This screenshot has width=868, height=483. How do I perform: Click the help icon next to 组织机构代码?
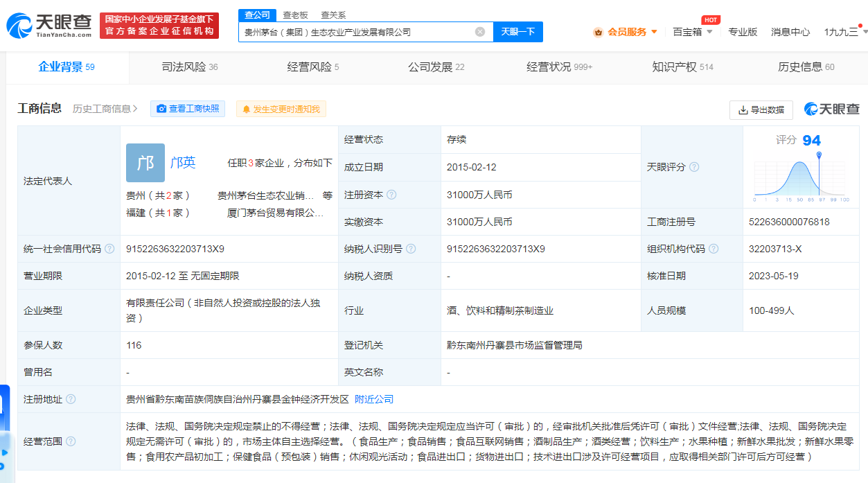click(x=714, y=249)
